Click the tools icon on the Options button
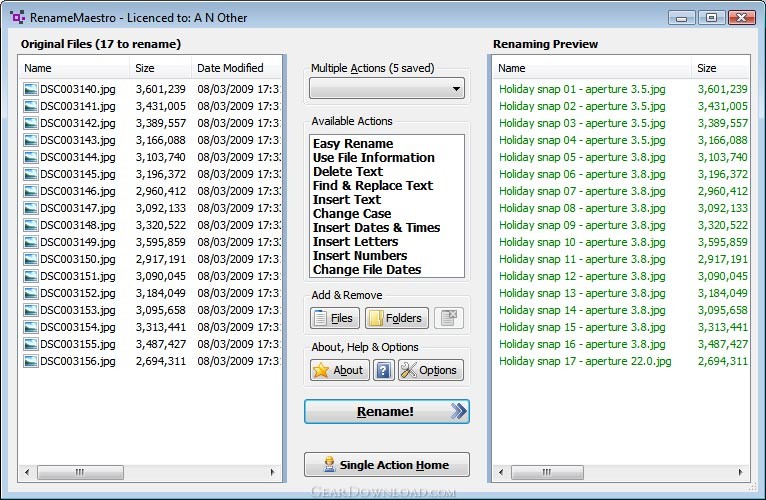This screenshot has height=500, width=766. tap(408, 370)
